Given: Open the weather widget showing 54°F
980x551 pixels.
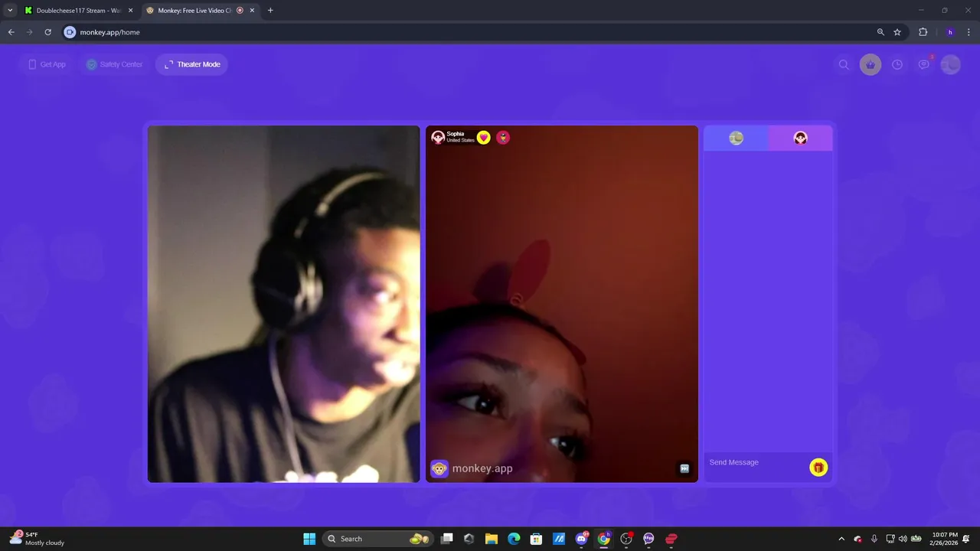Looking at the screenshot, I should [x=38, y=539].
